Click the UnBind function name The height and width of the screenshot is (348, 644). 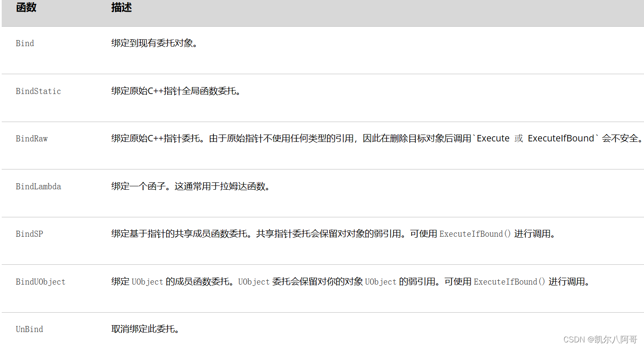29,329
